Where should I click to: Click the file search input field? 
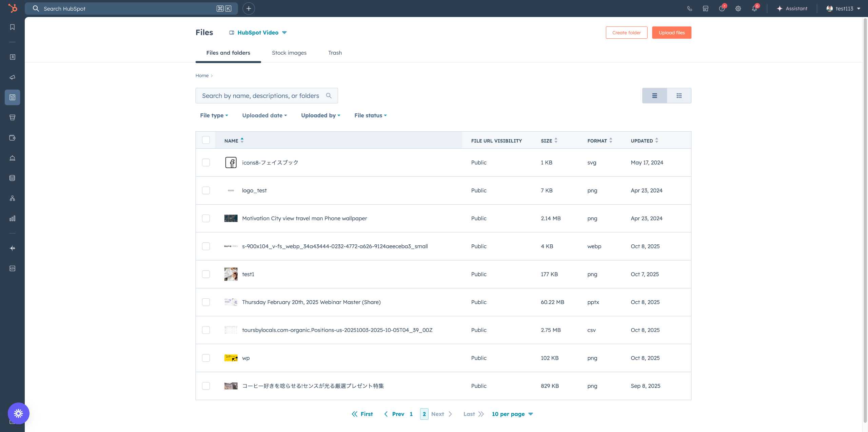[x=261, y=96]
